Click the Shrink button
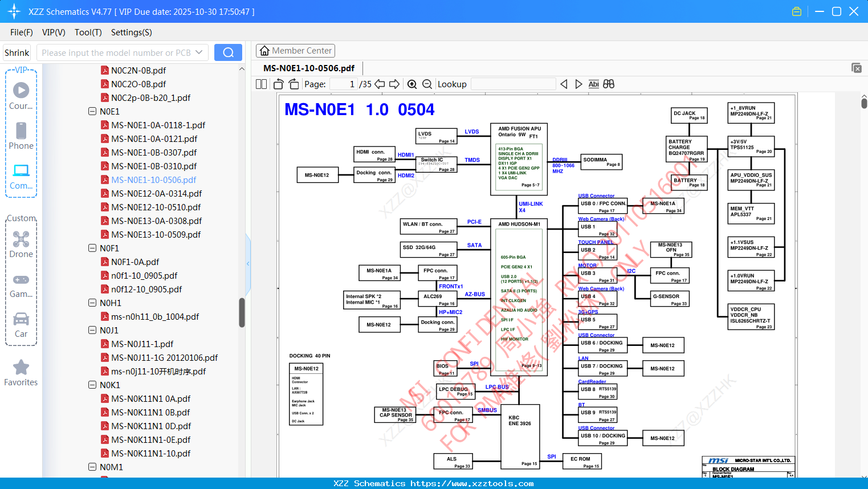 (17, 52)
